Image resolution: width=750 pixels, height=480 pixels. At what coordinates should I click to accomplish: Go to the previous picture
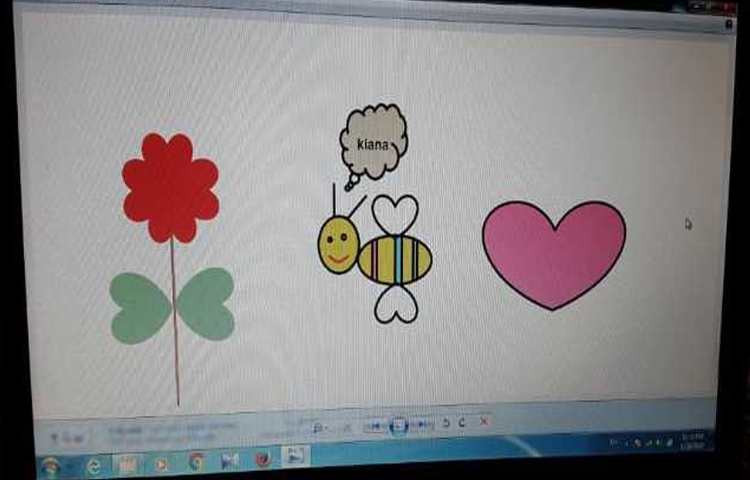pos(375,425)
